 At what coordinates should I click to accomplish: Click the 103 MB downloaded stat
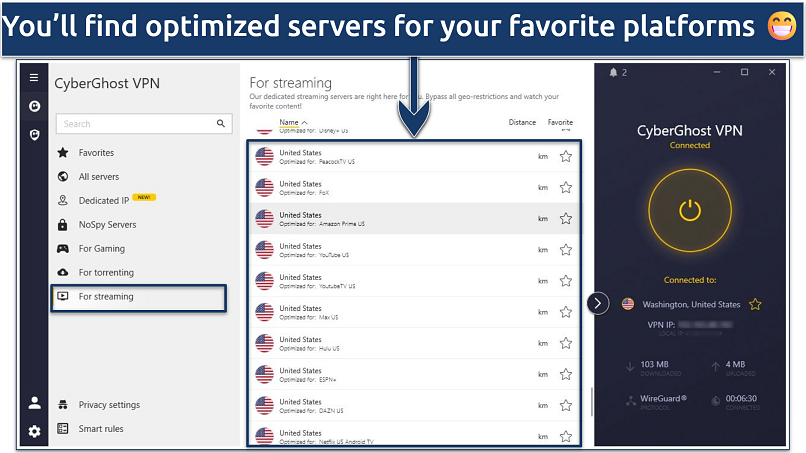pyautogui.click(x=654, y=364)
